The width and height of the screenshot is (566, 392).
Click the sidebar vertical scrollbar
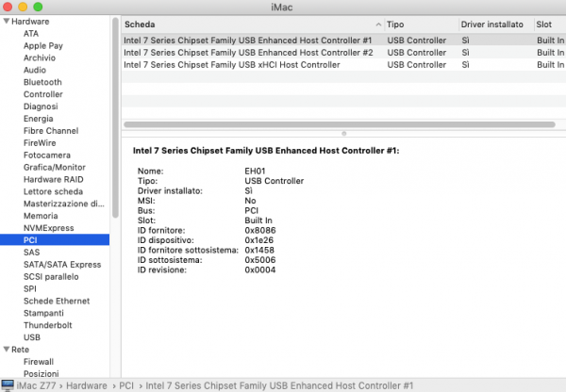115,117
